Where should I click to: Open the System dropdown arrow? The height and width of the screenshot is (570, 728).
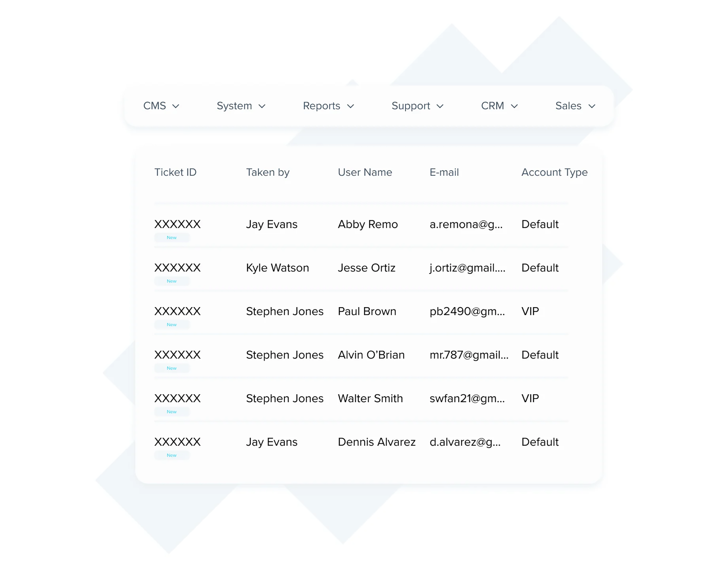click(x=262, y=106)
